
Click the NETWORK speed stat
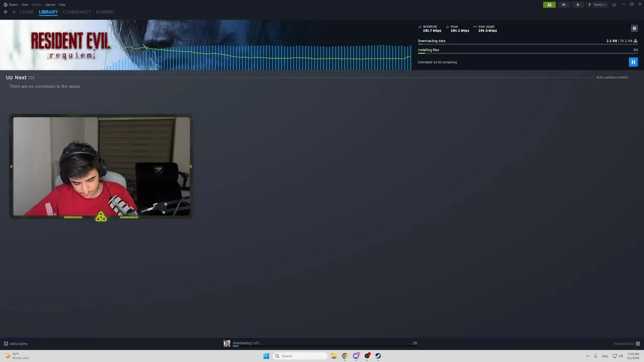(430, 29)
